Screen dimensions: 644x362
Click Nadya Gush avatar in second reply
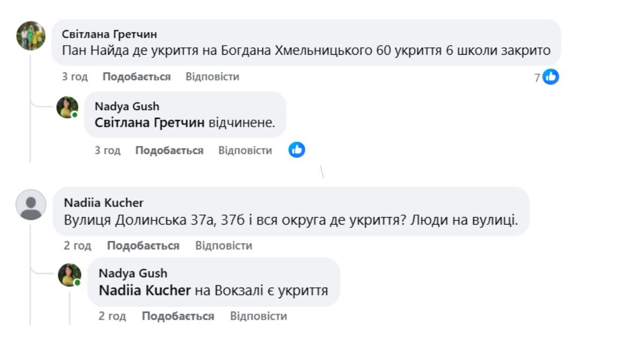[69, 275]
